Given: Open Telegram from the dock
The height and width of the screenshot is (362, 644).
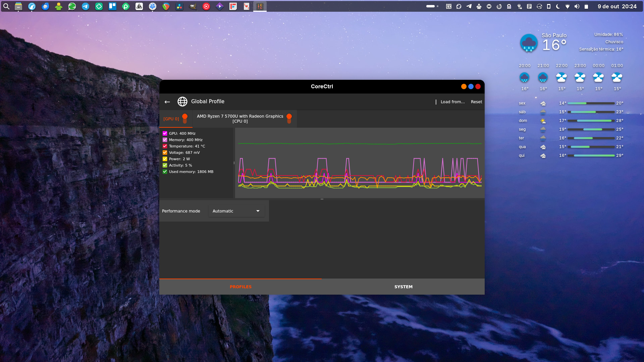Looking at the screenshot, I should [86, 6].
